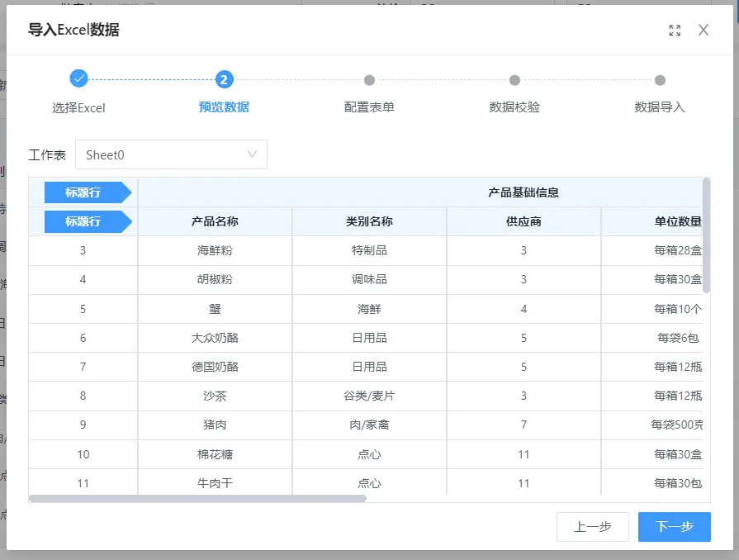Click the step 2 circle icon
739x560 pixels.
click(224, 79)
